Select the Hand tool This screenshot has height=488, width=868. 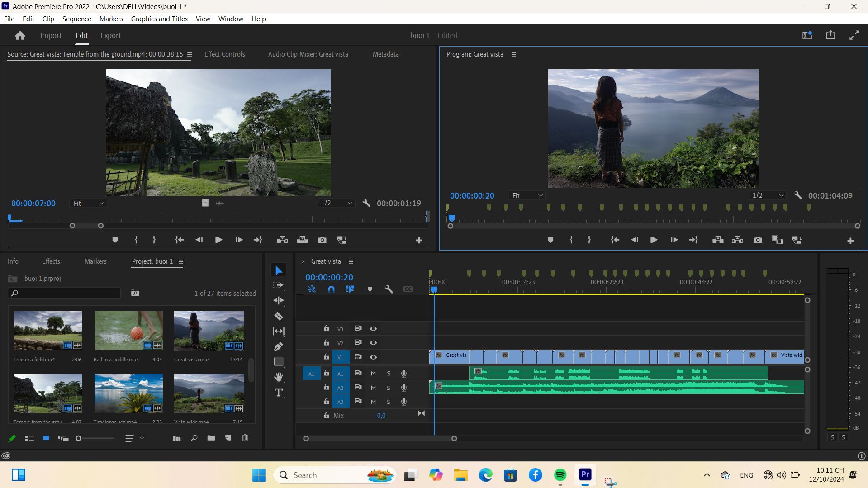coord(279,377)
